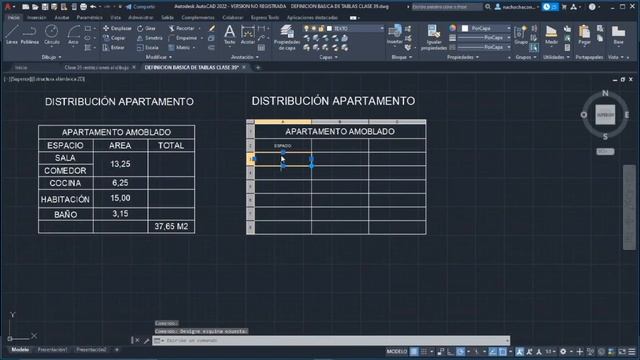This screenshot has width=640, height=360.
Task: Switch to Presentación1 layout tab
Action: tap(52, 350)
